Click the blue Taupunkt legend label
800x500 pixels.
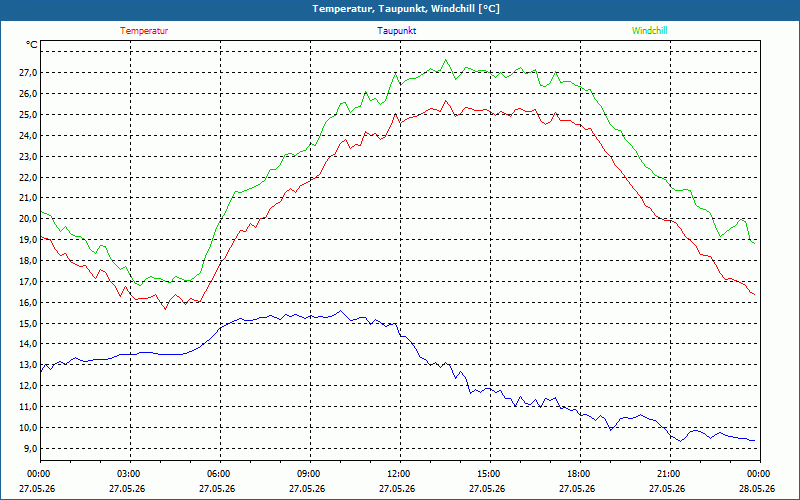click(396, 31)
